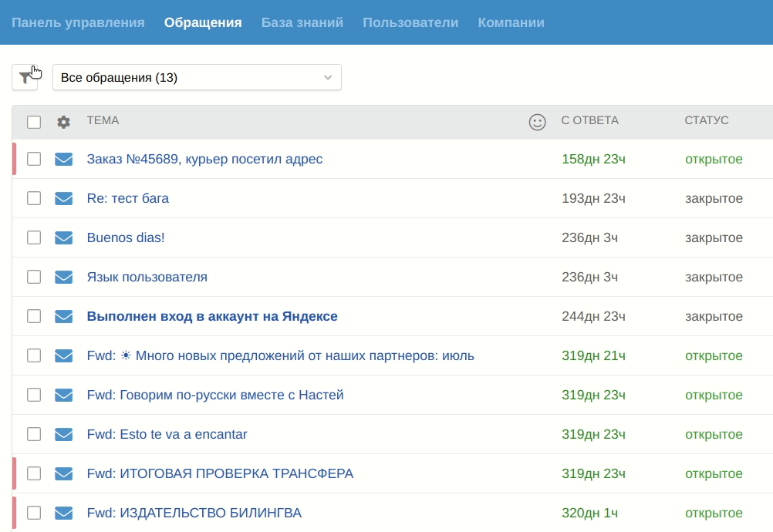The width and height of the screenshot is (773, 532).
Task: Sort by the С ОТВЕТА column header
Action: (x=589, y=120)
